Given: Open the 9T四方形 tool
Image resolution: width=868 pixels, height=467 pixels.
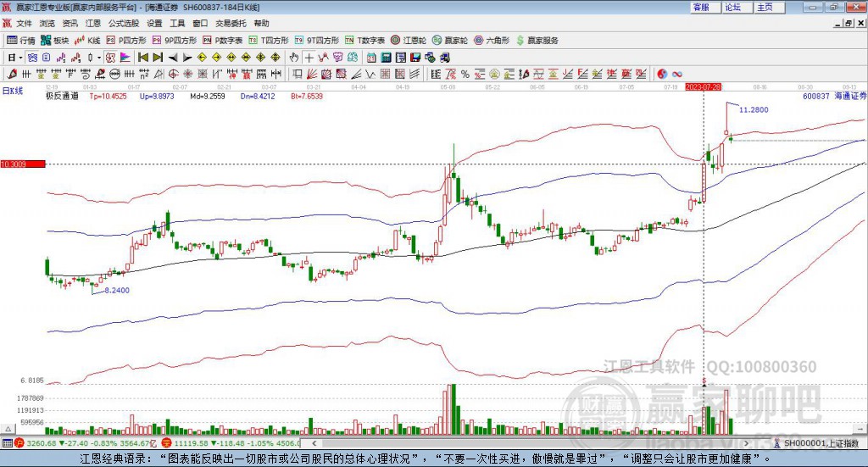Looking at the screenshot, I should pyautogui.click(x=317, y=41).
